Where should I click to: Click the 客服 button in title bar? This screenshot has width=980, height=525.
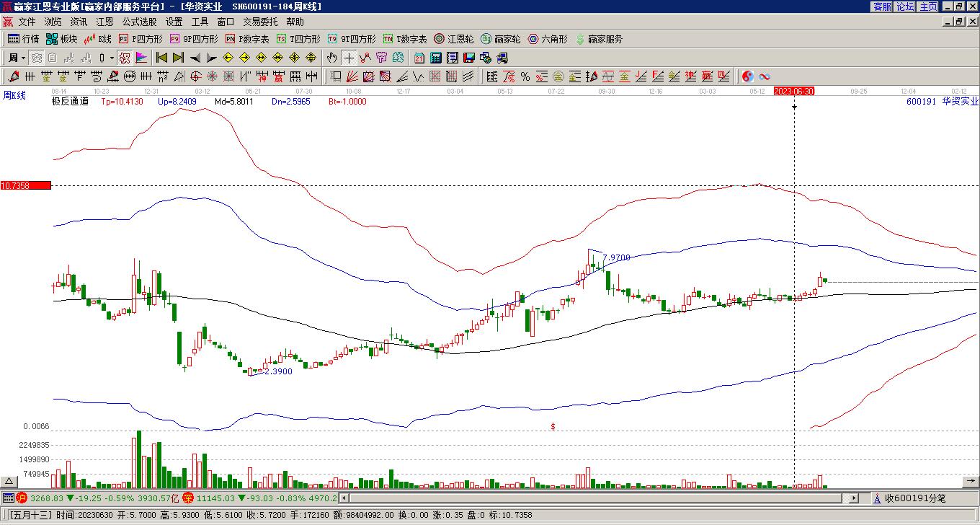tap(882, 6)
